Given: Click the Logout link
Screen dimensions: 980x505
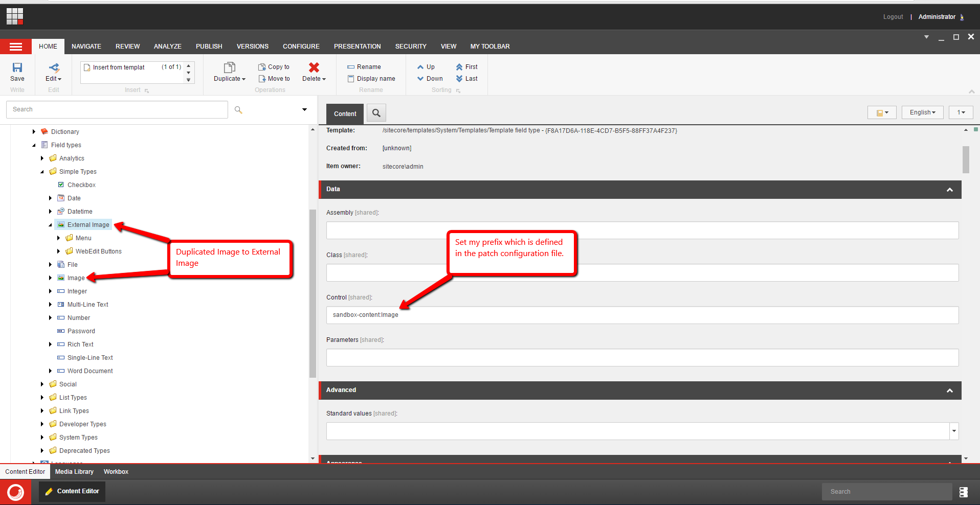Looking at the screenshot, I should (893, 17).
